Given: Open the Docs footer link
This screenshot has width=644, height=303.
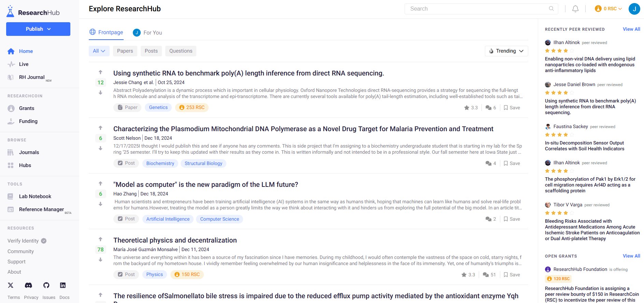Looking at the screenshot, I should (x=64, y=298).
